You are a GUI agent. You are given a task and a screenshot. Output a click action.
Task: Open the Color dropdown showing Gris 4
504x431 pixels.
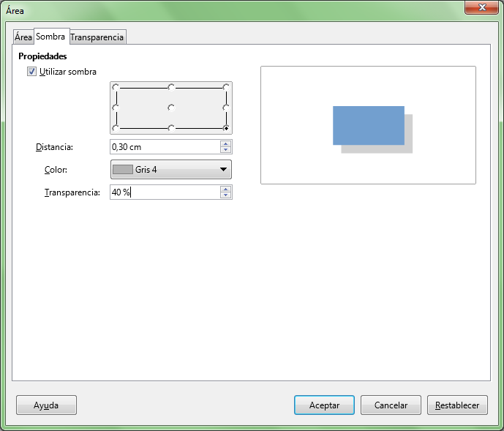tap(171, 170)
